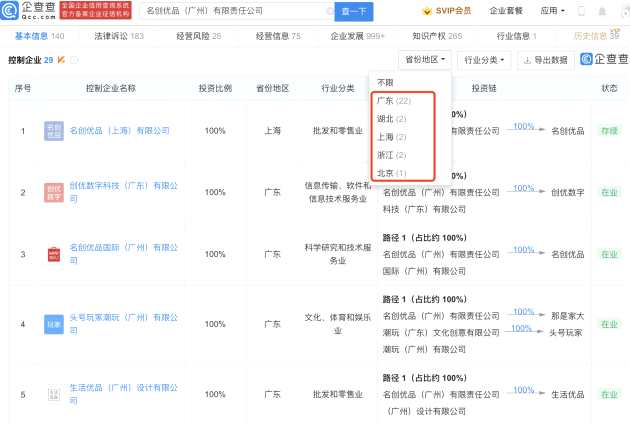Click the 批发和零售业 cell in row 1
630x425 pixels.
(338, 131)
